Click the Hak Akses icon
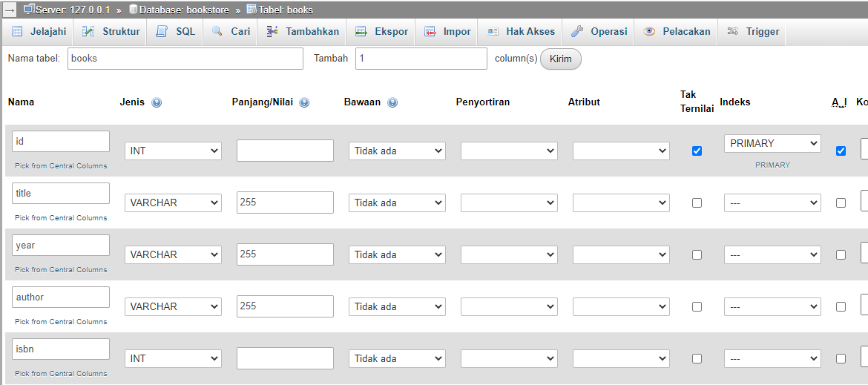The image size is (868, 385). click(x=493, y=32)
